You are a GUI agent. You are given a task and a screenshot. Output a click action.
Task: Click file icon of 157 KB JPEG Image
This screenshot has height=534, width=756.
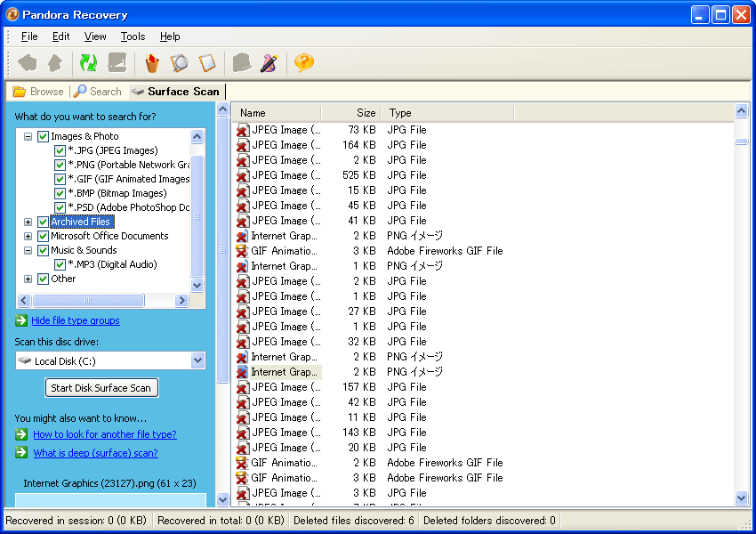(243, 387)
